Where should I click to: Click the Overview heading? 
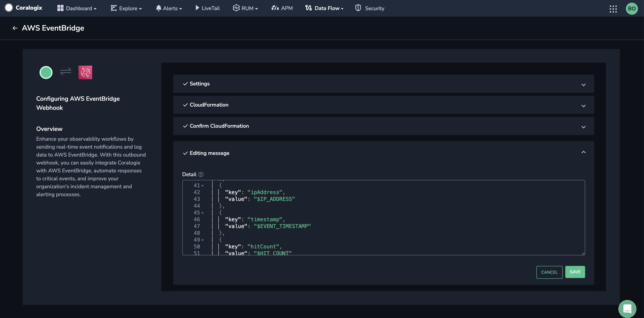click(49, 129)
